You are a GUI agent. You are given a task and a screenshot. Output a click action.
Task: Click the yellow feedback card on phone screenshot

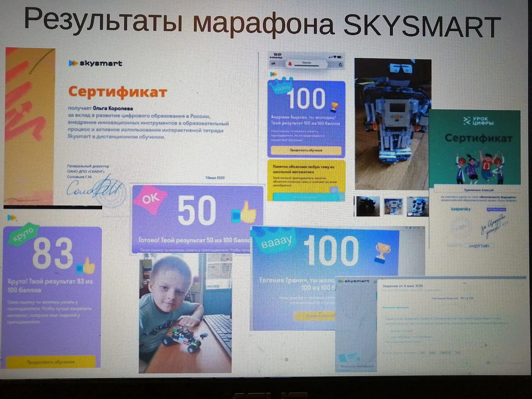306,180
